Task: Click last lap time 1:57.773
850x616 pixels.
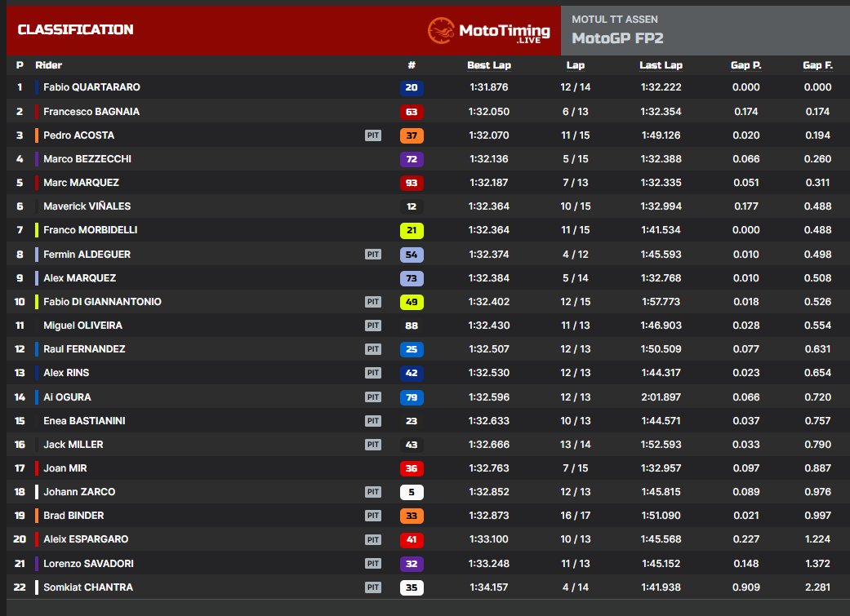Action: click(x=661, y=302)
